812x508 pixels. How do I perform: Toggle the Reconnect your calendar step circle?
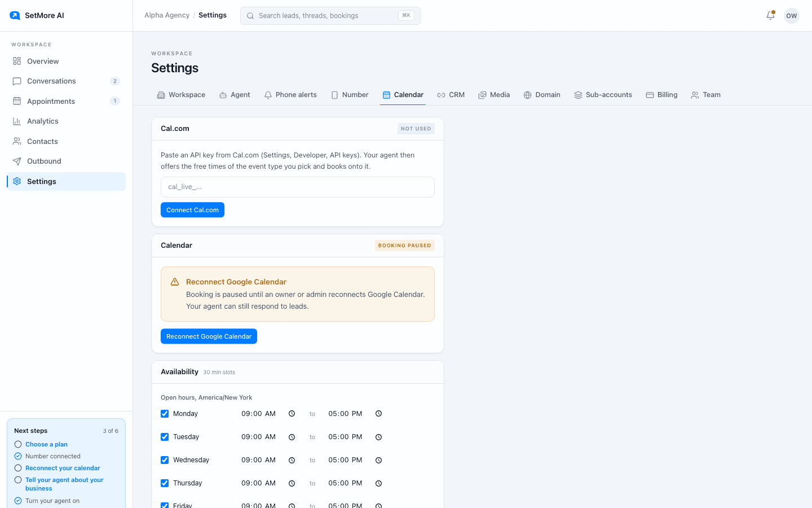[x=18, y=468]
